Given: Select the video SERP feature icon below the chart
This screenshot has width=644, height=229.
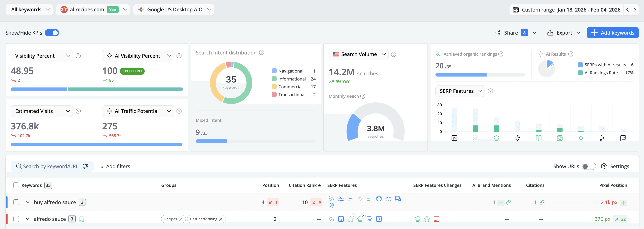Looking at the screenshot, I should click(x=455, y=138).
